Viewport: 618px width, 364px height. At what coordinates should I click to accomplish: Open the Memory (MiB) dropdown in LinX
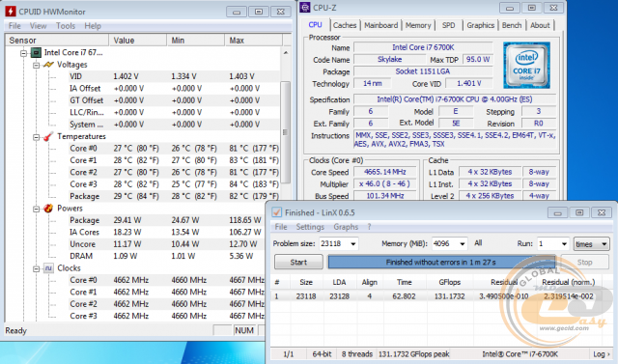tap(462, 244)
